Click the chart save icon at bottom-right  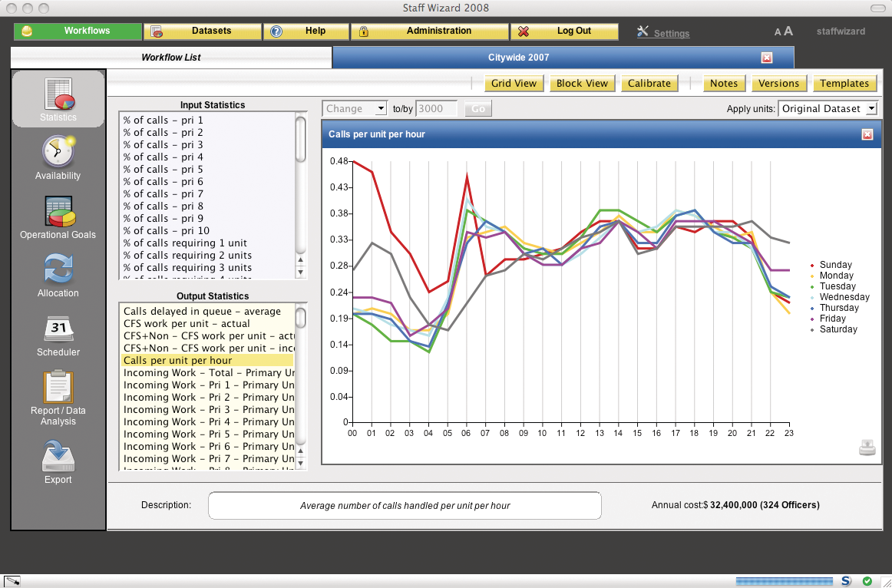867,448
